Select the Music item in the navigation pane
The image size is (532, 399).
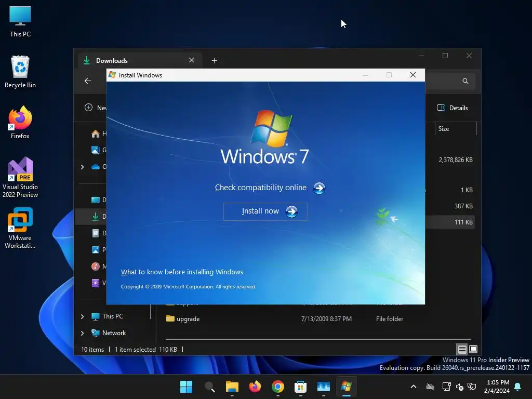click(98, 267)
